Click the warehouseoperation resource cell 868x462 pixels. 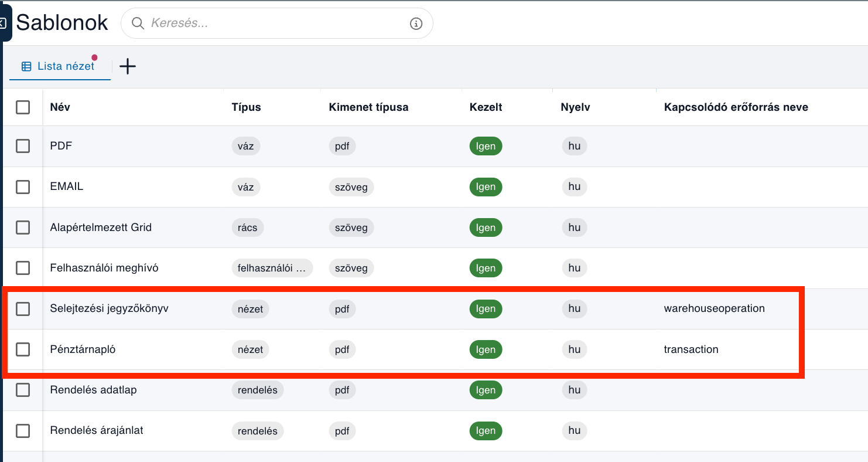point(714,308)
